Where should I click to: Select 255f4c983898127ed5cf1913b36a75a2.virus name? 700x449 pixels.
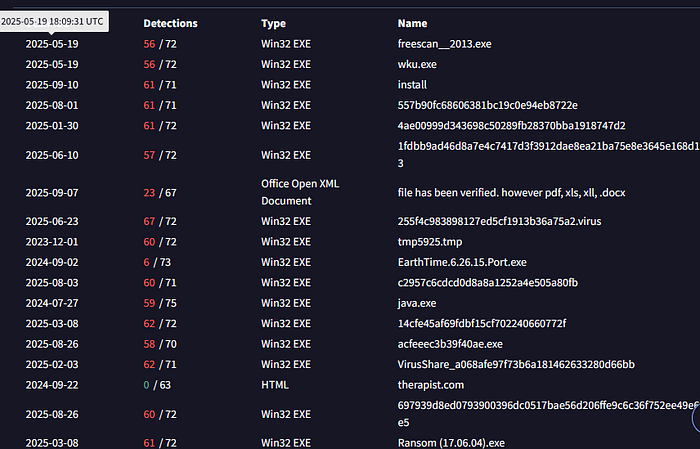pyautogui.click(x=499, y=221)
